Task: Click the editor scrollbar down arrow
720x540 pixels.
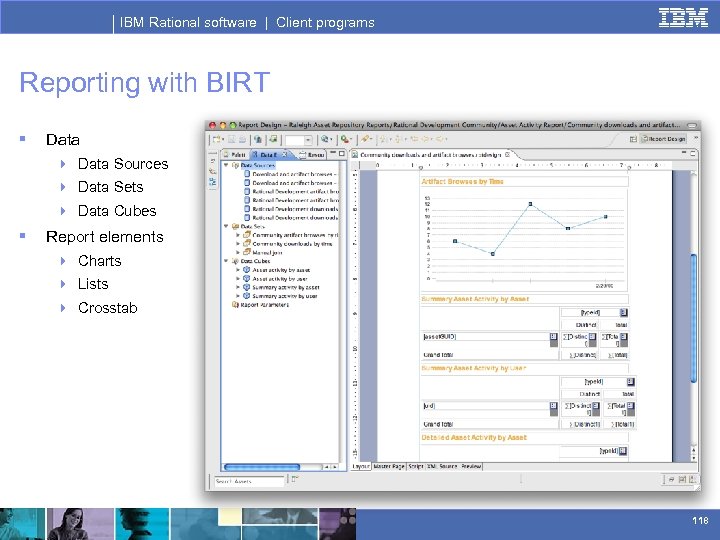Action: coord(693,458)
